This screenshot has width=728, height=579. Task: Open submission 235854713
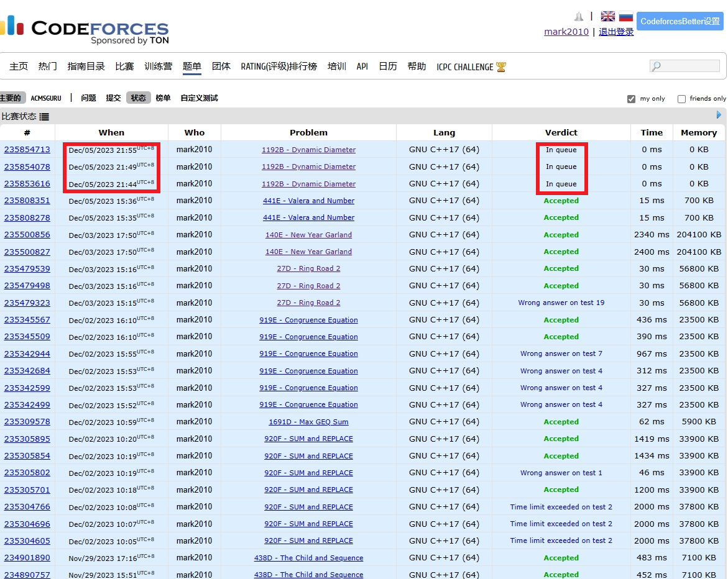27,150
